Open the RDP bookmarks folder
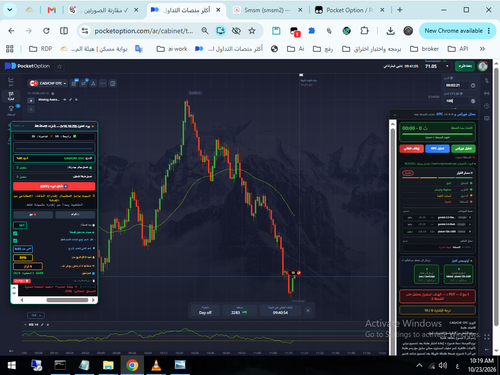 tap(40, 49)
